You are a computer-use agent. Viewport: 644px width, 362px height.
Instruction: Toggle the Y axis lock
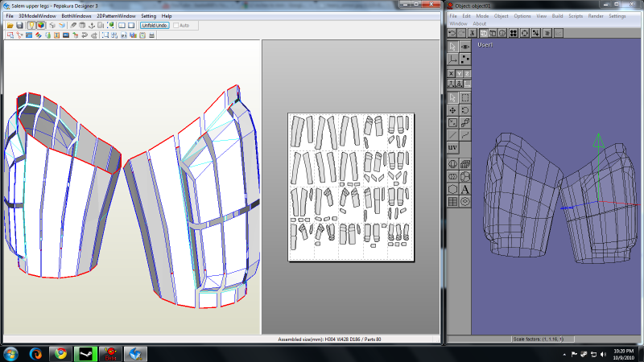(x=460, y=73)
